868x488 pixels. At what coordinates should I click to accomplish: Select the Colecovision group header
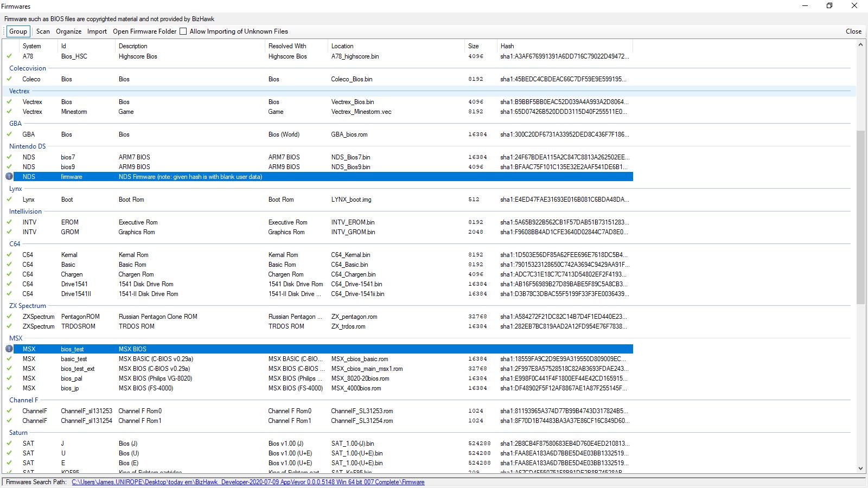click(28, 68)
